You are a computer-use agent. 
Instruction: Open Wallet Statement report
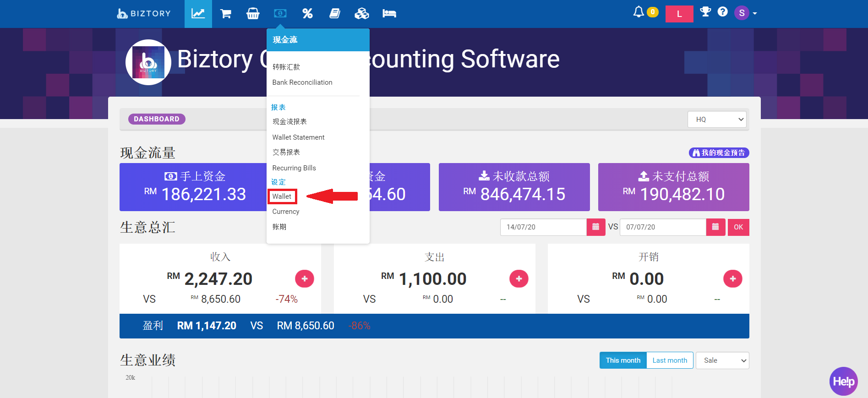pos(298,137)
